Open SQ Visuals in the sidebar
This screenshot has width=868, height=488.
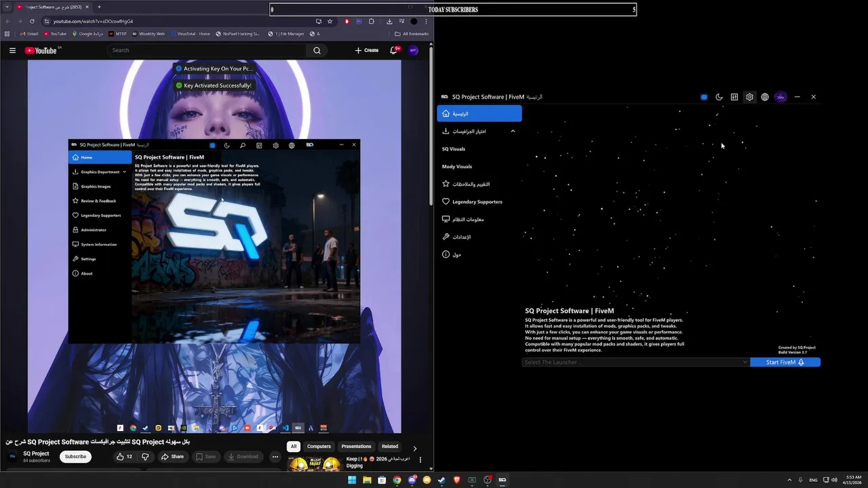454,149
